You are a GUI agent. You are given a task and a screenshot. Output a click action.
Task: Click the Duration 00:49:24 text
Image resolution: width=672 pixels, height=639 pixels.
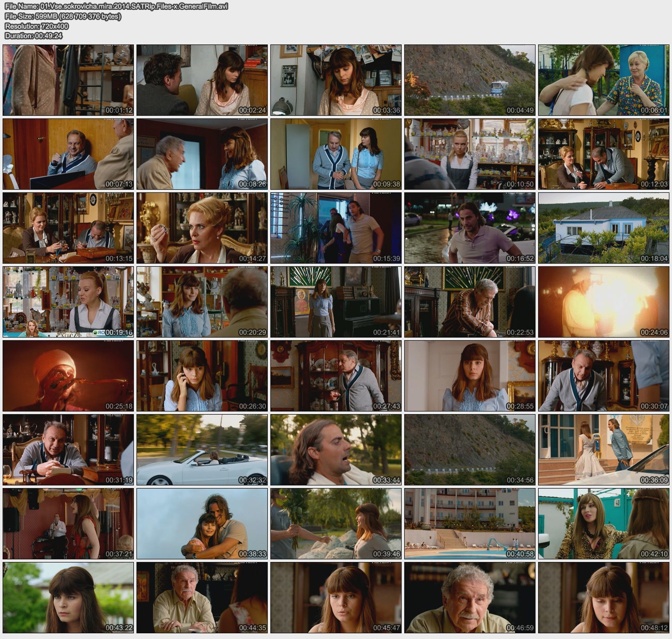tap(34, 36)
